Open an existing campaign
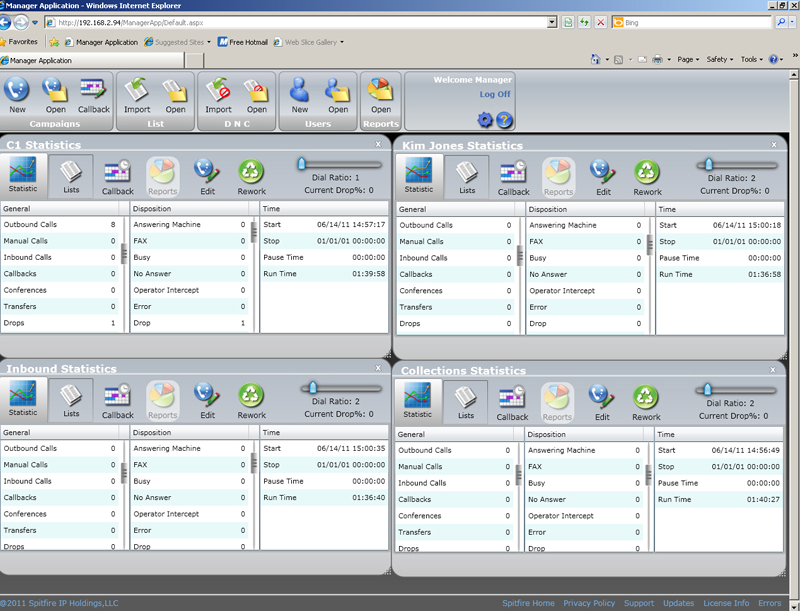800x611 pixels. tap(55, 95)
